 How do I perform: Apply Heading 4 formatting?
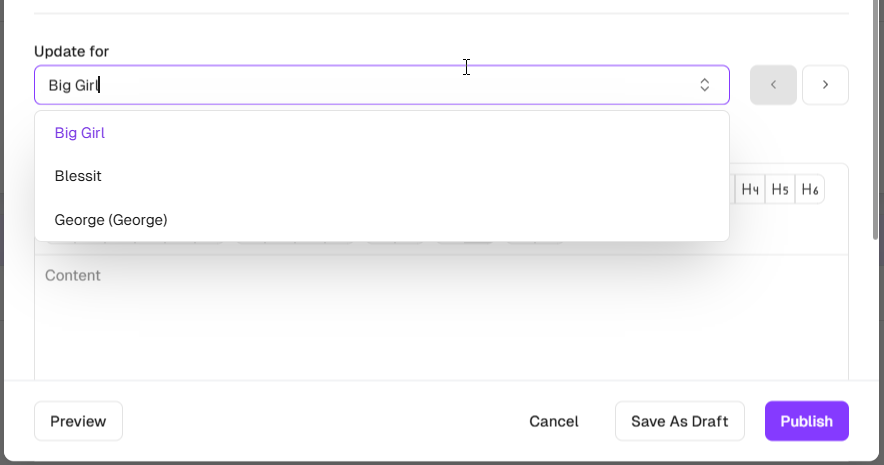pos(750,189)
